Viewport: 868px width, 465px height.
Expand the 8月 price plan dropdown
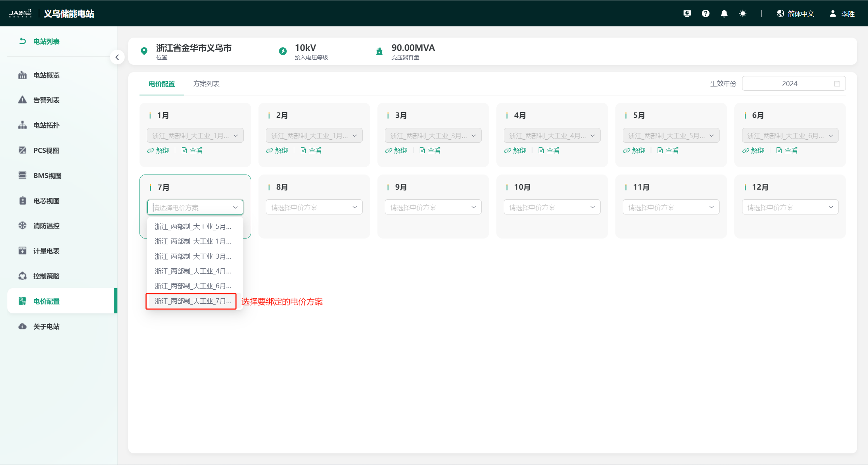click(x=314, y=207)
